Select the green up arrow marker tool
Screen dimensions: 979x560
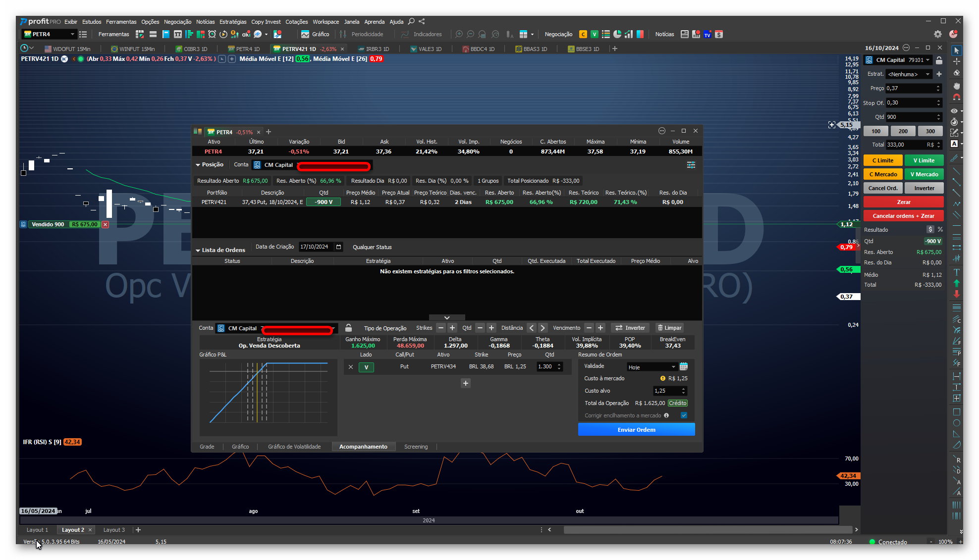point(957,283)
